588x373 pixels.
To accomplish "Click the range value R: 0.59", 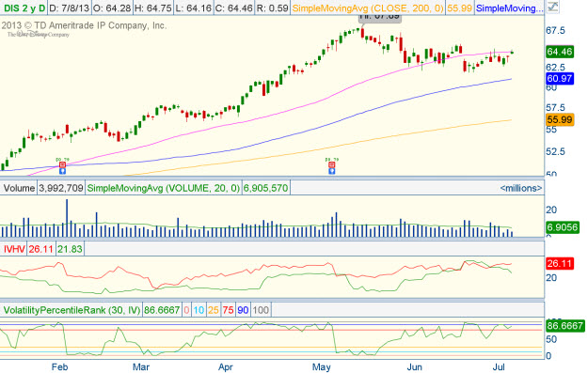I will point(272,8).
